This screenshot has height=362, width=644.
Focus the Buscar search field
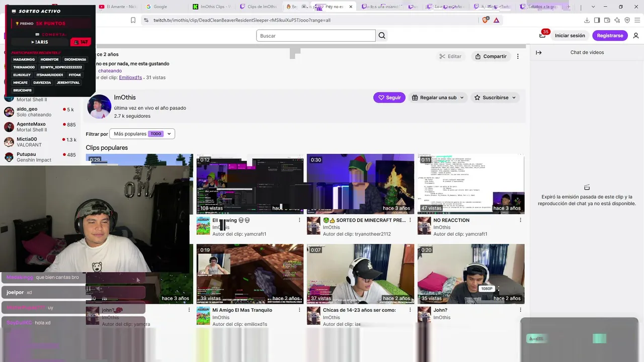(x=316, y=36)
